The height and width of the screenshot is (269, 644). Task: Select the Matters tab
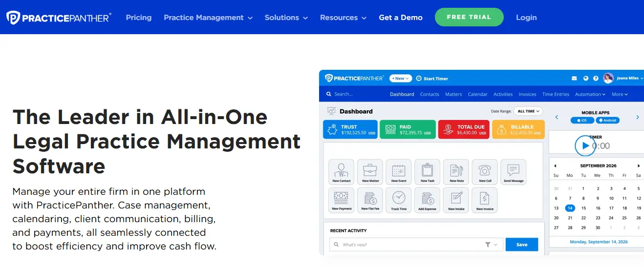(x=453, y=94)
